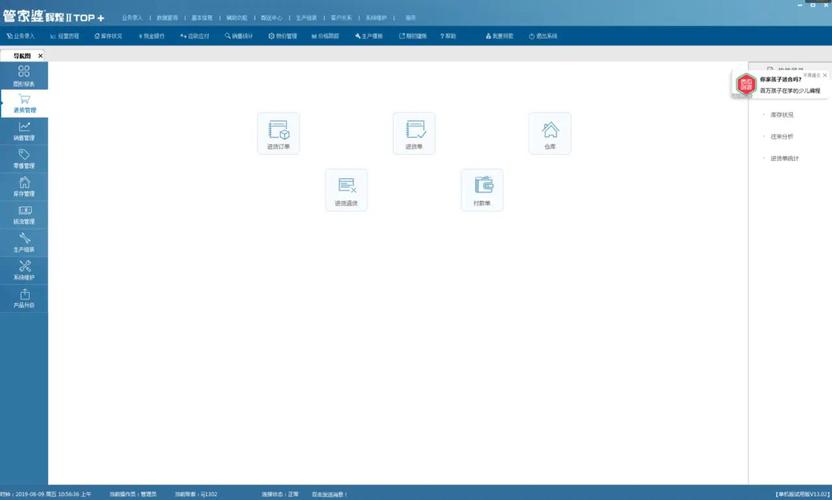Open the 数据查询 menu
Viewport: 832px width, 500px height.
(x=167, y=18)
